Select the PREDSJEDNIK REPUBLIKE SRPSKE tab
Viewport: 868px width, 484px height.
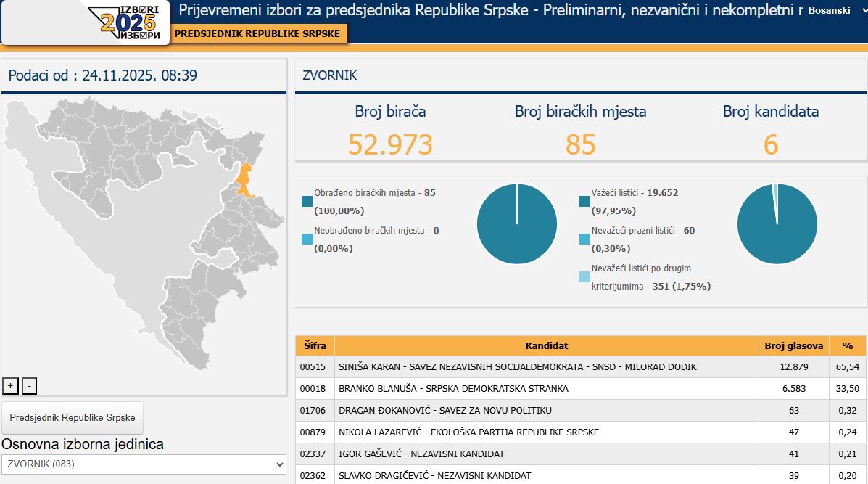[256, 33]
